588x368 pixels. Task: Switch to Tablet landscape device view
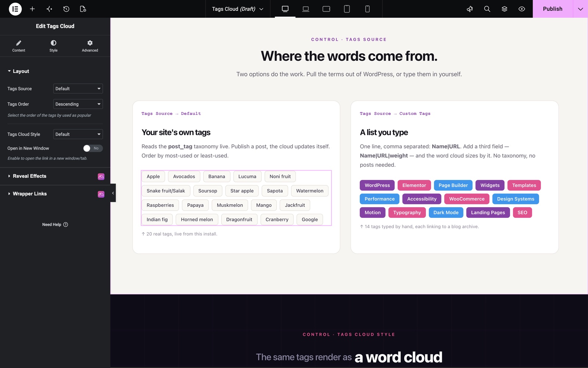(x=326, y=9)
